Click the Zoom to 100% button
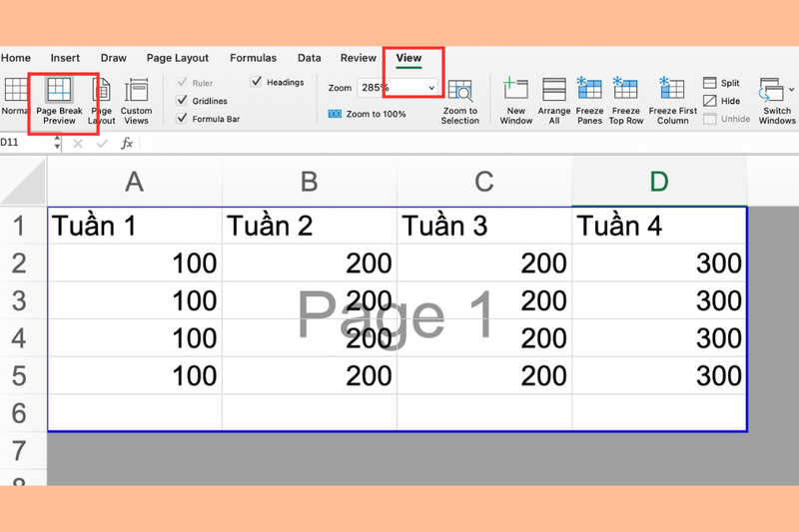799x532 pixels. point(367,114)
